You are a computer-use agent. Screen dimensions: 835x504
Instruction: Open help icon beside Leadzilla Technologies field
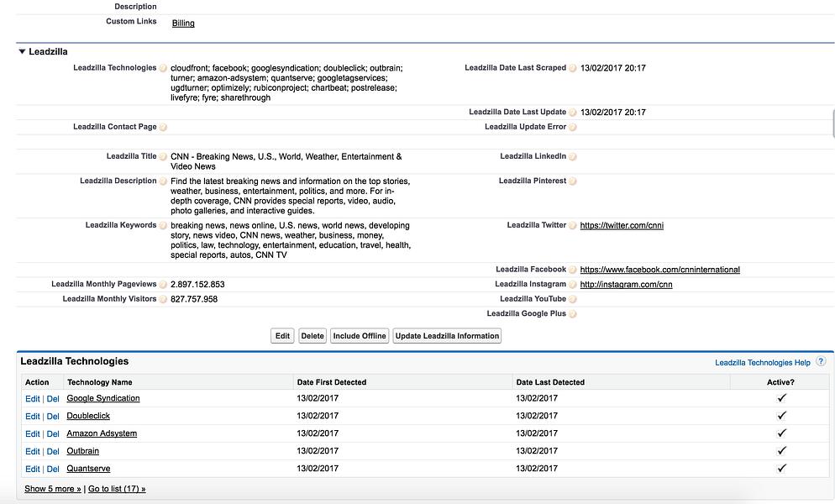[x=163, y=68]
